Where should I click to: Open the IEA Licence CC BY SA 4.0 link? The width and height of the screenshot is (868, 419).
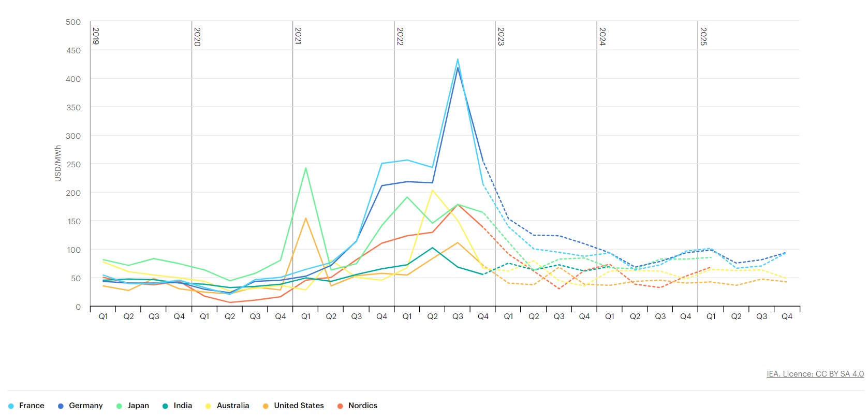(815, 373)
